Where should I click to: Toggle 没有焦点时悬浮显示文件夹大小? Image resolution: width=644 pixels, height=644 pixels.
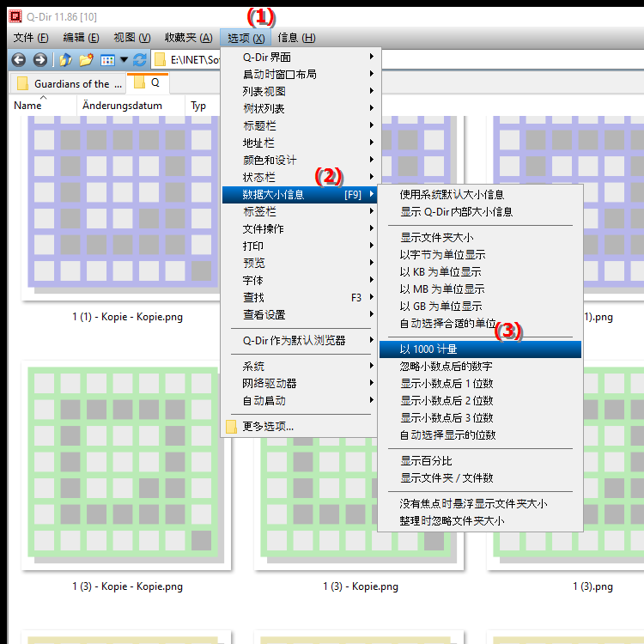[x=480, y=504]
